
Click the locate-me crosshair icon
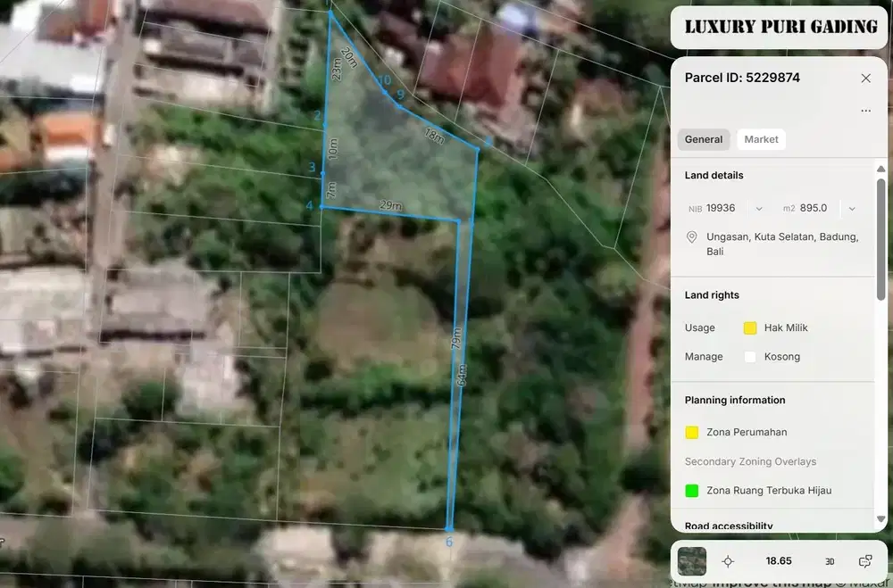728,561
